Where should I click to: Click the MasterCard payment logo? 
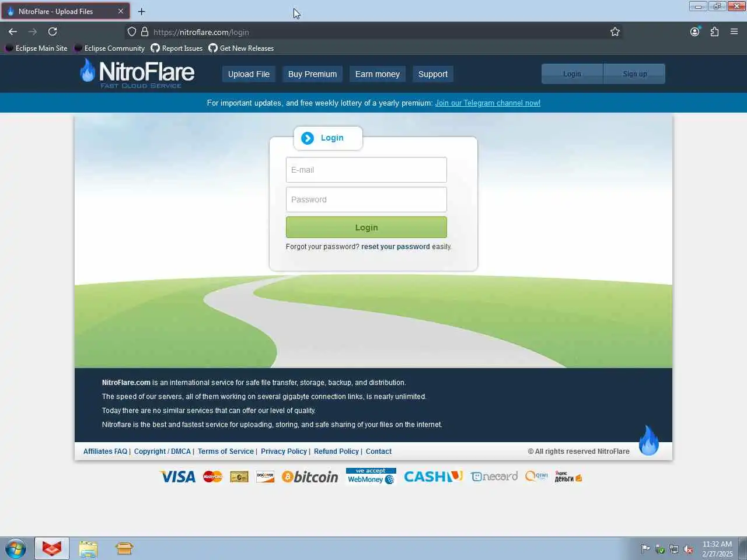tap(212, 477)
